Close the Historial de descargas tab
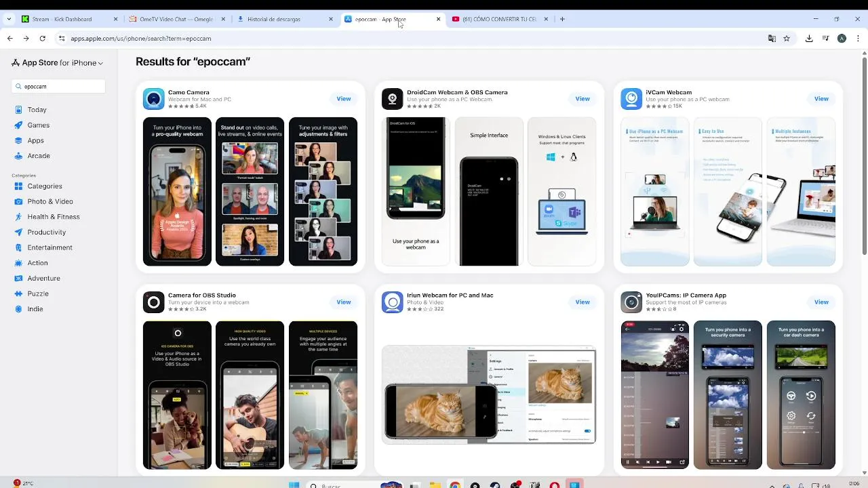The width and height of the screenshot is (868, 488). click(x=331, y=19)
